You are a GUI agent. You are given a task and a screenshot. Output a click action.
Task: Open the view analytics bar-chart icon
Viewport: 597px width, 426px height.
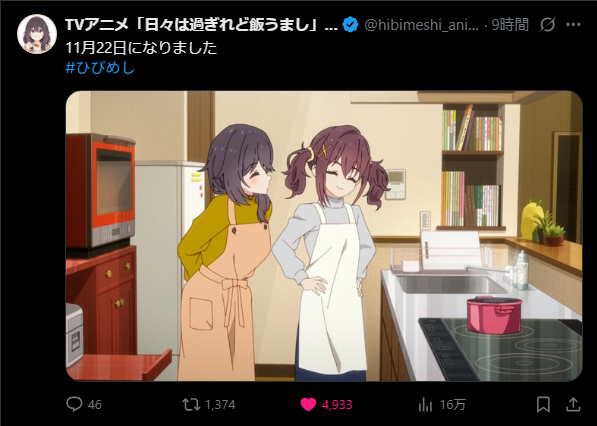pyautogui.click(x=425, y=404)
